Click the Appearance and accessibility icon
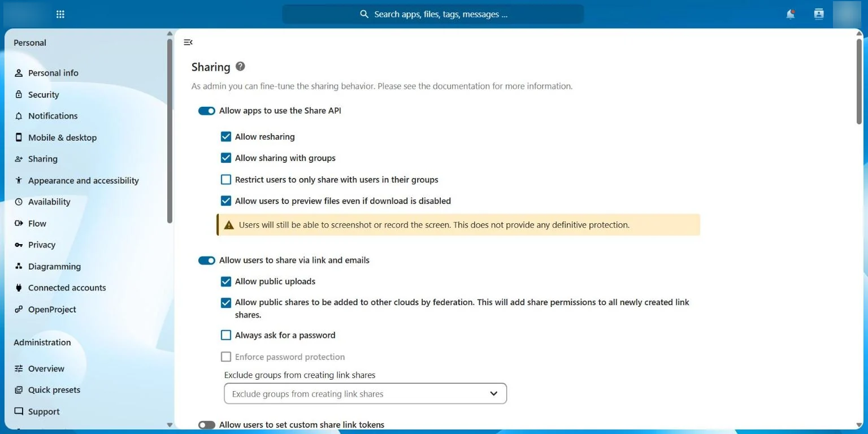868x434 pixels. coord(19,180)
